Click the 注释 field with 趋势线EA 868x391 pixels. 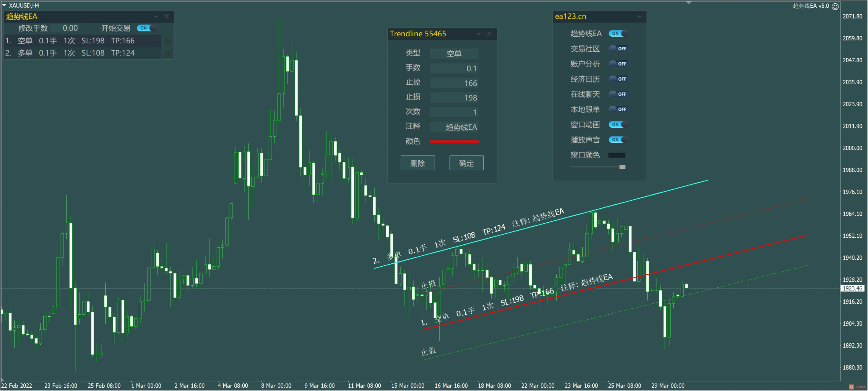pyautogui.click(x=454, y=127)
